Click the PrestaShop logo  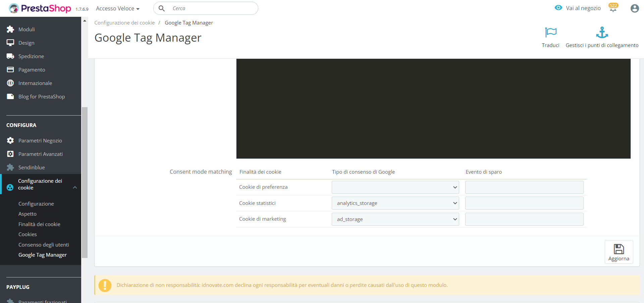point(40,8)
